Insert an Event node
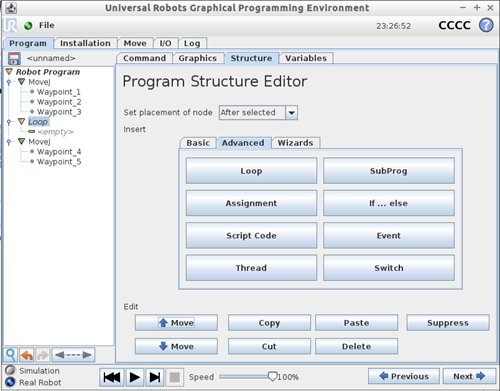 point(389,235)
